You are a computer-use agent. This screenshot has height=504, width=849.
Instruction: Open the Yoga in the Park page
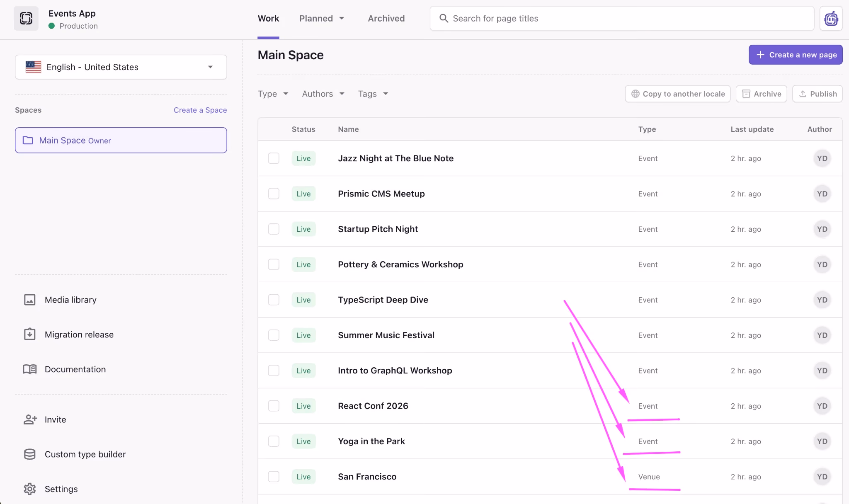point(371,441)
